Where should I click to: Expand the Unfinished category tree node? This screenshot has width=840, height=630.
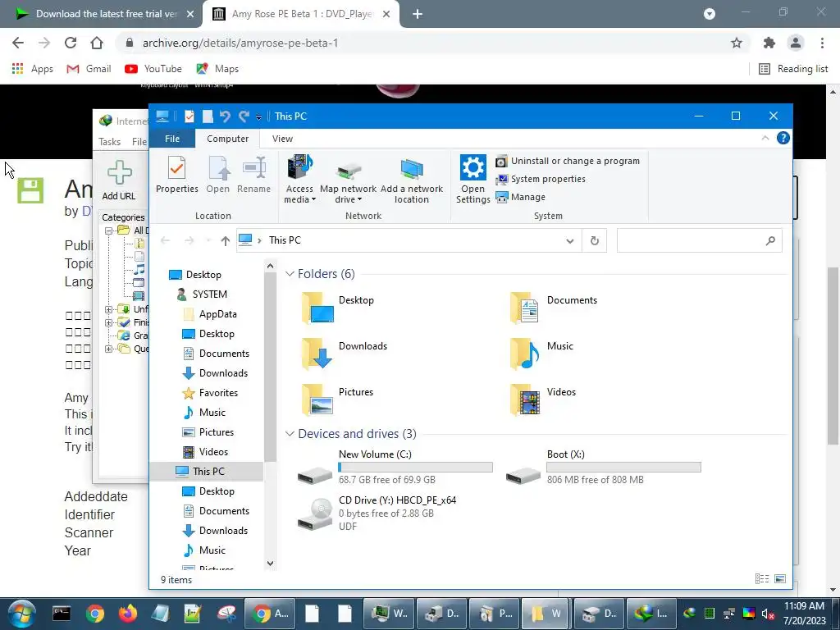[x=109, y=309]
